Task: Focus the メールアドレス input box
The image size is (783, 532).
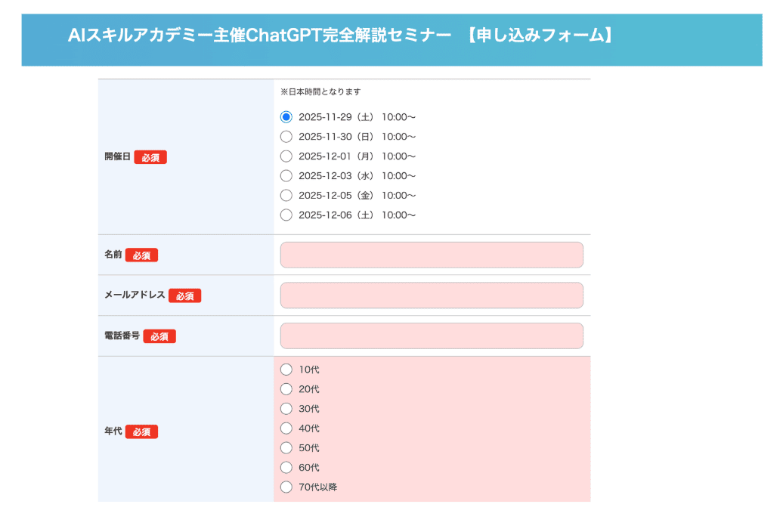Action: tap(432, 295)
